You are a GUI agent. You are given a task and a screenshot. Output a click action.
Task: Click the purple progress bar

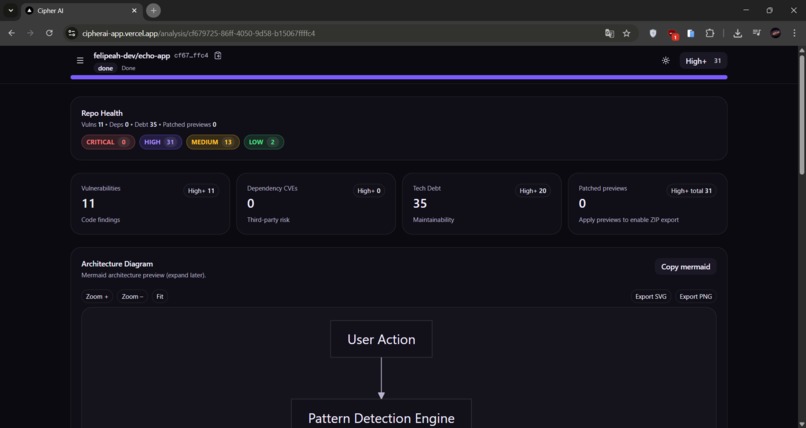(x=399, y=77)
